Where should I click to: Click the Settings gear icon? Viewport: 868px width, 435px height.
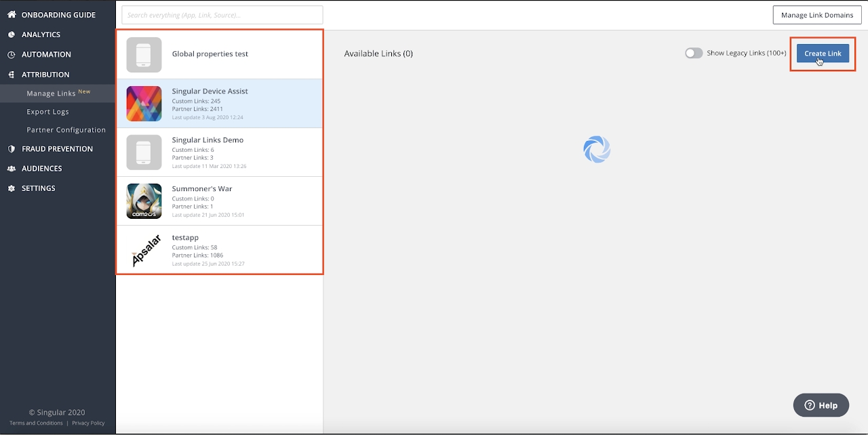12,188
